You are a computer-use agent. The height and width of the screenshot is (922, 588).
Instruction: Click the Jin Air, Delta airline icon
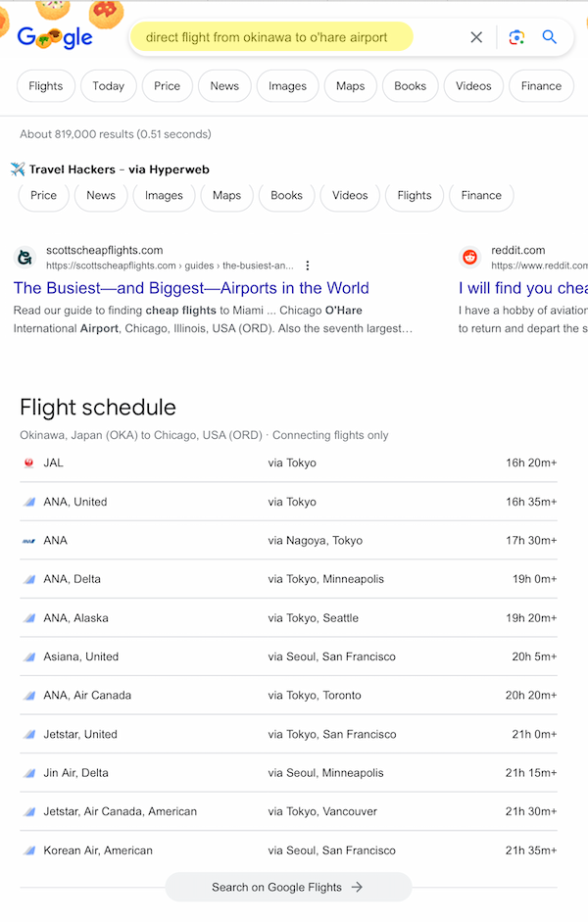click(28, 773)
